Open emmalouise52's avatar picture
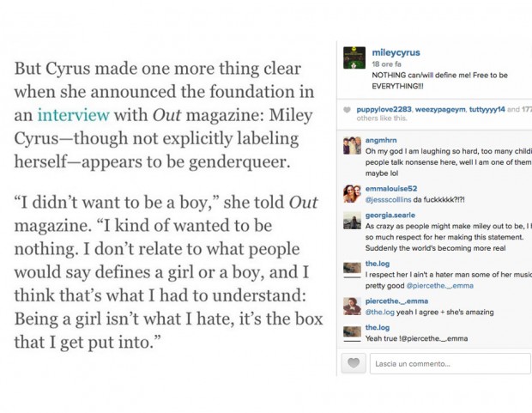 click(x=352, y=194)
